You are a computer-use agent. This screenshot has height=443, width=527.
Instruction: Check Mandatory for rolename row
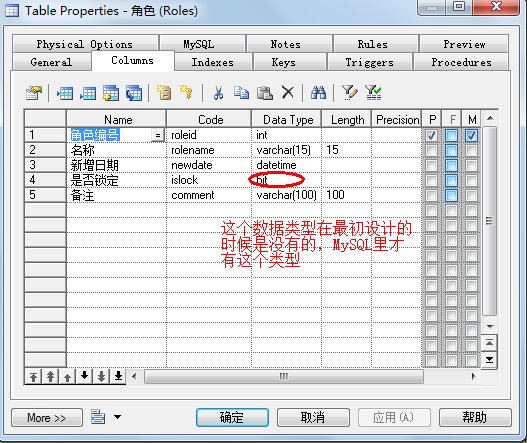pyautogui.click(x=471, y=150)
